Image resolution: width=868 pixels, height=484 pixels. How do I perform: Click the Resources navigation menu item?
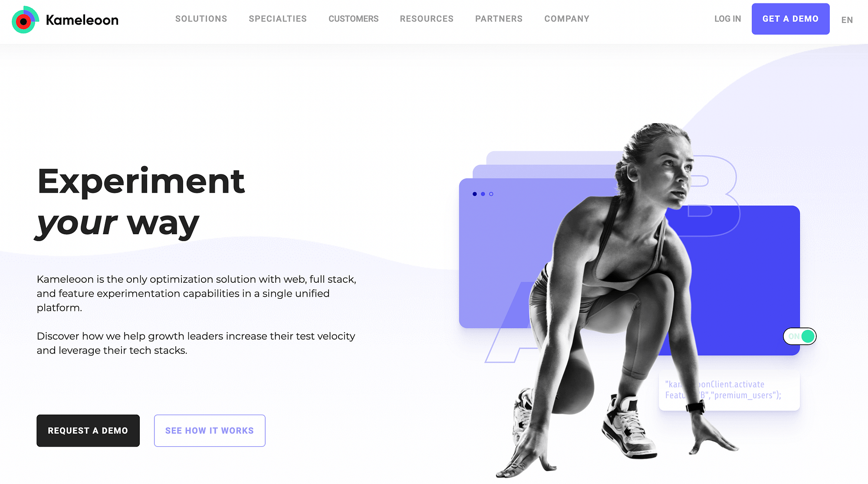click(427, 19)
